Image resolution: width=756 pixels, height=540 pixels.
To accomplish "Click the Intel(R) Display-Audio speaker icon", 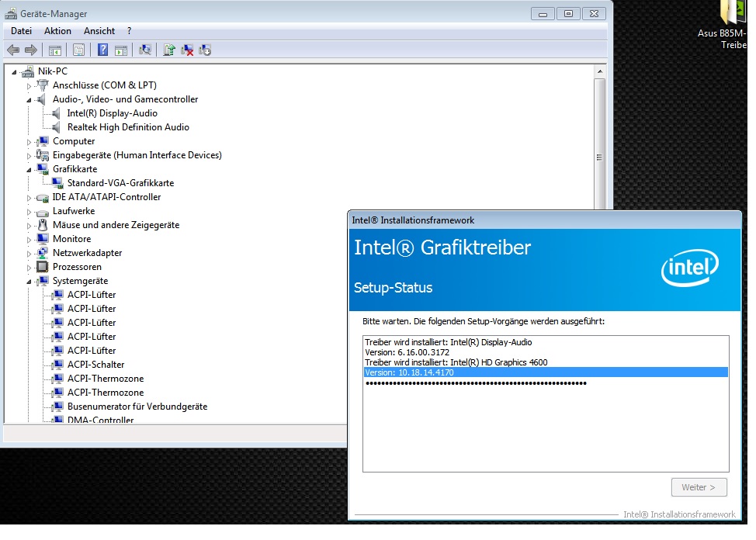I will [x=57, y=113].
